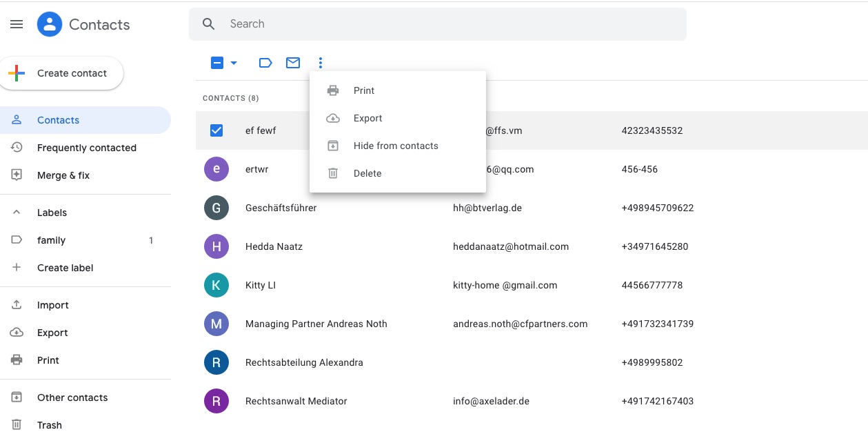This screenshot has height=441, width=868.
Task: Click the Send email envelope icon
Action: click(x=292, y=62)
